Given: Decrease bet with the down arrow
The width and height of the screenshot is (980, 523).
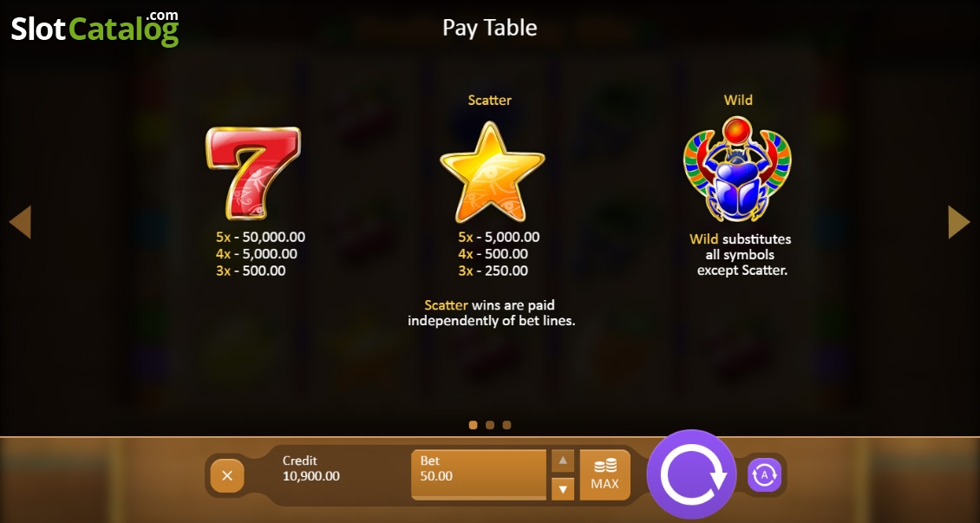Looking at the screenshot, I should click(x=563, y=488).
